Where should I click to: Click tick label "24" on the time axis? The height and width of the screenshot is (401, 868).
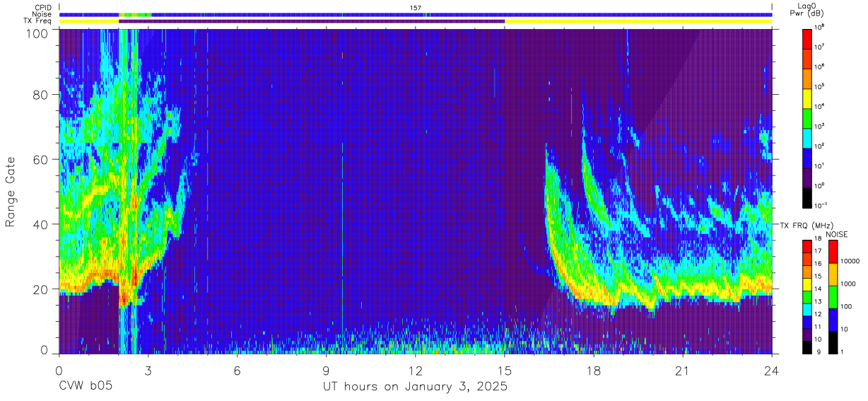pyautogui.click(x=772, y=371)
